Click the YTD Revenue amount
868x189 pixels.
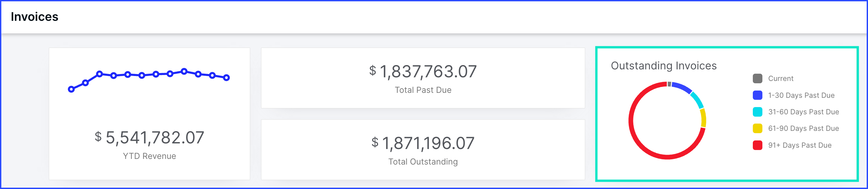[149, 138]
